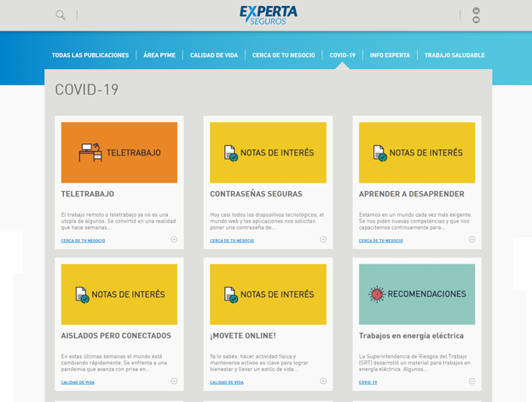Viewport: 532px width, 402px height.
Task: Open the CONTRASEÑAS SEGURAS article title
Action: [x=256, y=194]
